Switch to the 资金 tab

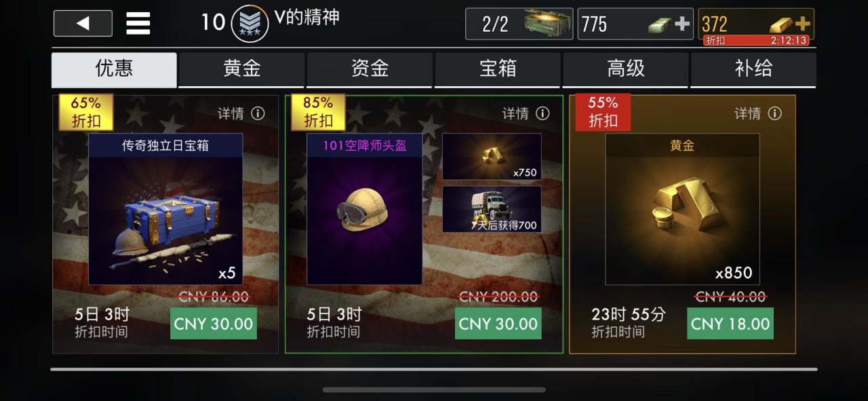coord(370,69)
